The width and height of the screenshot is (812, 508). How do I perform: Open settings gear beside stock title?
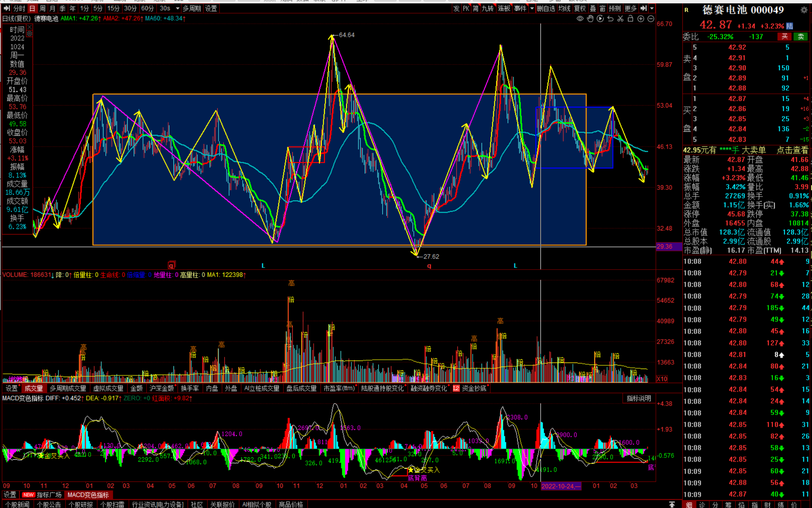pos(804,10)
